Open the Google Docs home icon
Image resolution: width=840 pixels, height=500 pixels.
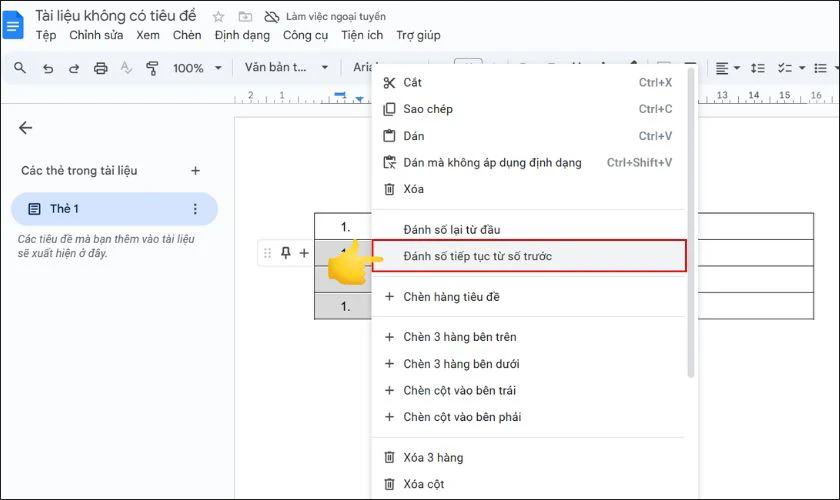13,25
